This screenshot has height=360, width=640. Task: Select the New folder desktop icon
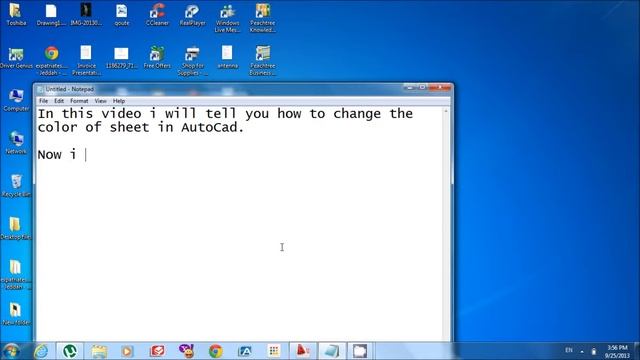pos(16,314)
